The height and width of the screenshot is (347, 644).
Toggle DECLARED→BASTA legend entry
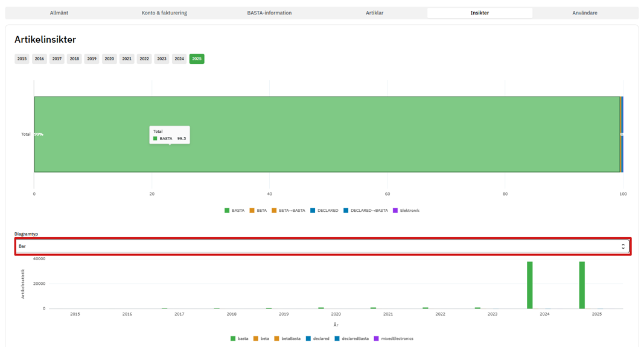point(366,211)
